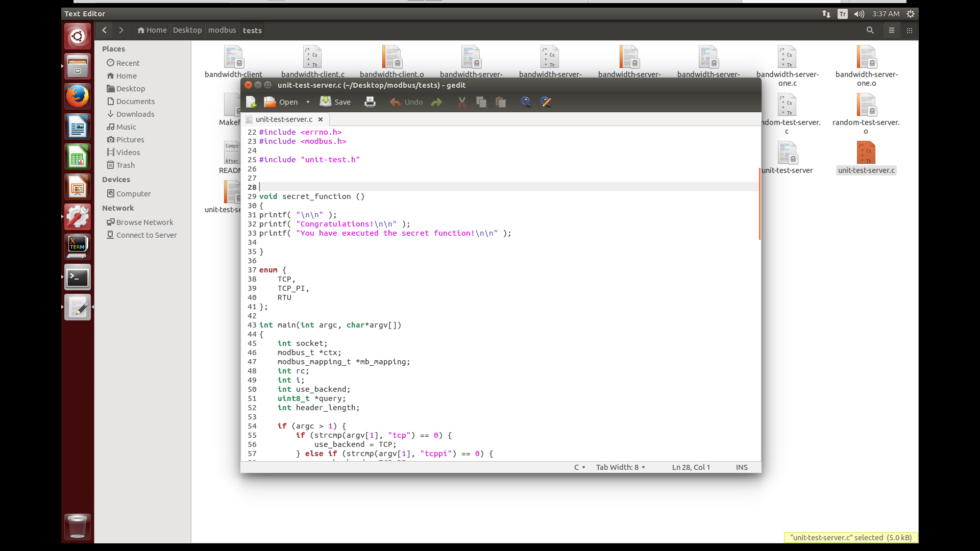Toggle file manager grid view button
This screenshot has width=980, height=551.
tap(910, 31)
